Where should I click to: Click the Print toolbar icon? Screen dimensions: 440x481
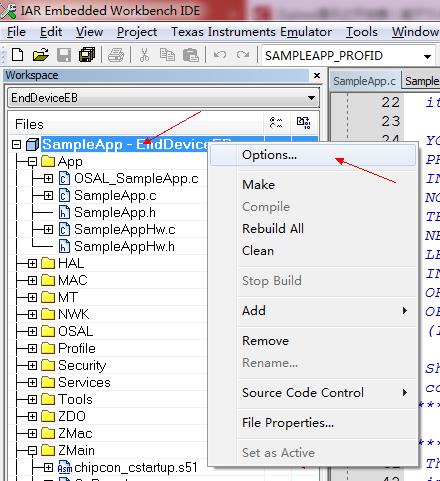pyautogui.click(x=116, y=55)
